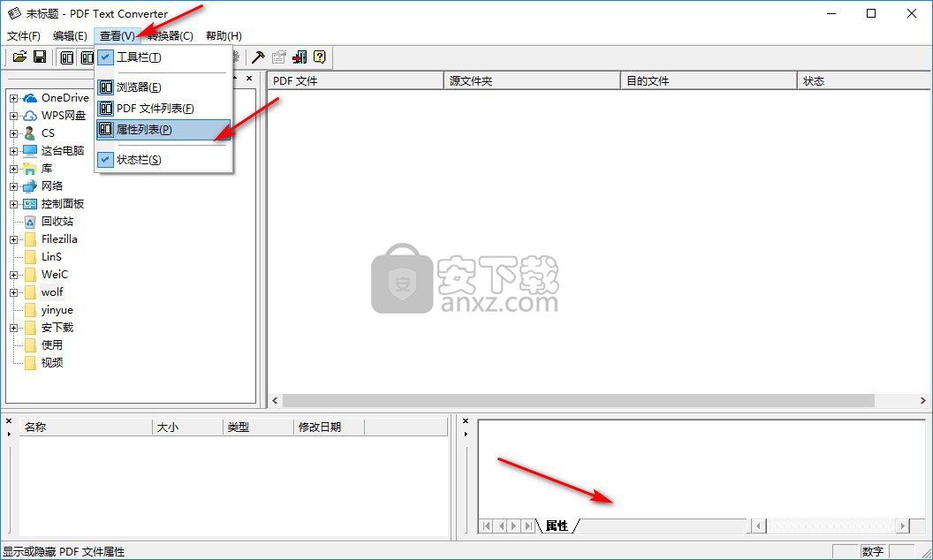933x560 pixels.
Task: Click the app icon in title bar
Action: (14, 13)
